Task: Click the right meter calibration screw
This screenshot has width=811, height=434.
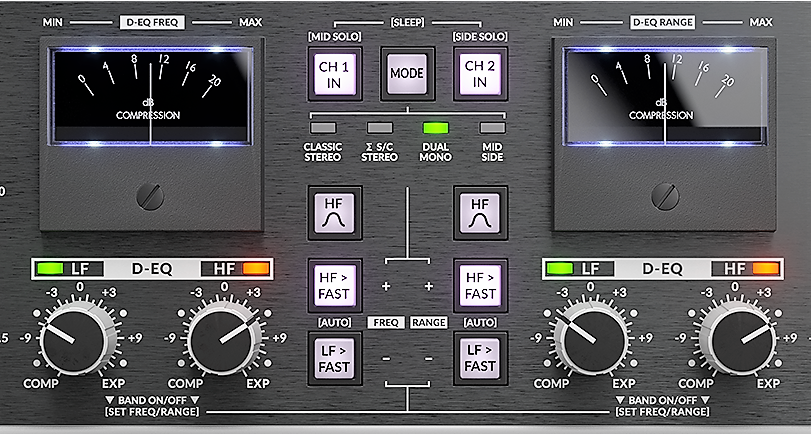Action: [x=665, y=197]
